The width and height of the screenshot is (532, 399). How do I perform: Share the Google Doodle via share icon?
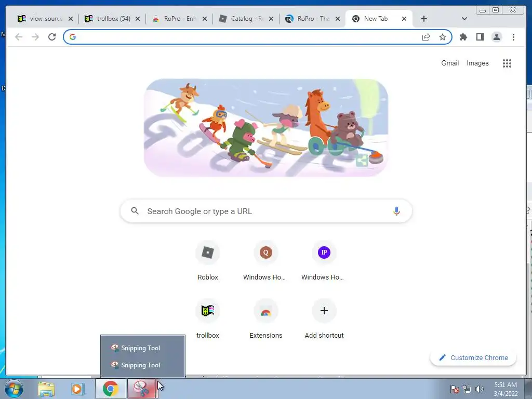362,161
